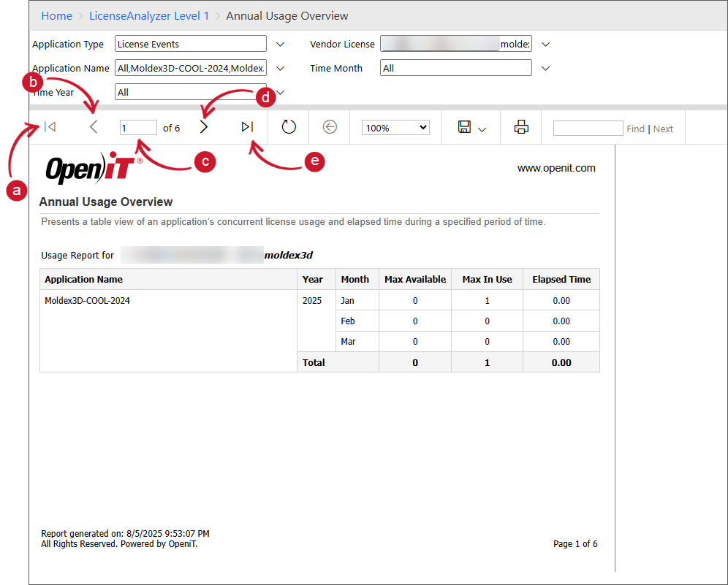Image resolution: width=728 pixels, height=585 pixels.
Task: Open the Home breadcrumb link
Action: point(56,16)
